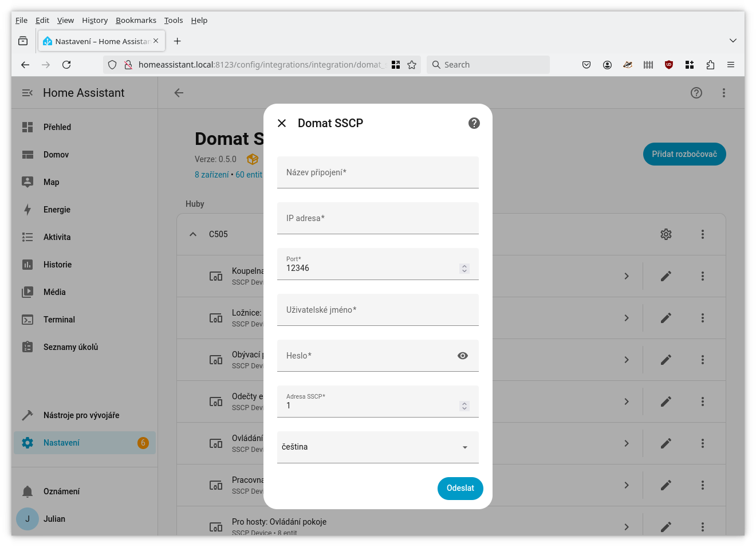This screenshot has width=756, height=547.
Task: Open Historie in the sidebar
Action: tap(85, 265)
